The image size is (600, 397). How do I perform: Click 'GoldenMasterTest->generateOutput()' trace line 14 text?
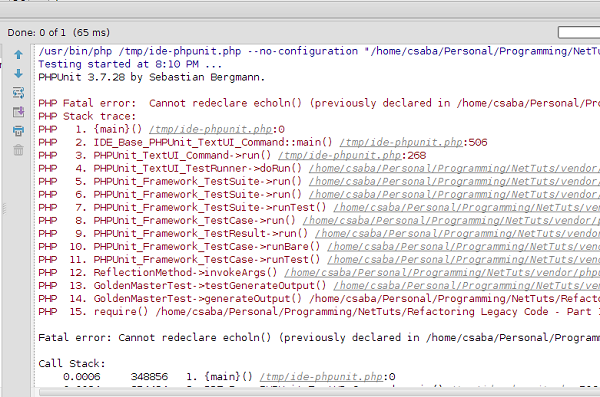pos(197,299)
